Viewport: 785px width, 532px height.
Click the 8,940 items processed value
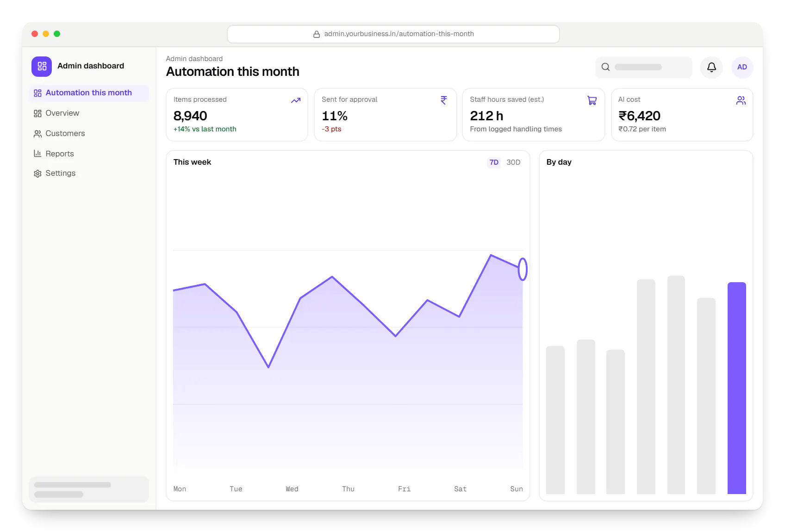coord(190,116)
